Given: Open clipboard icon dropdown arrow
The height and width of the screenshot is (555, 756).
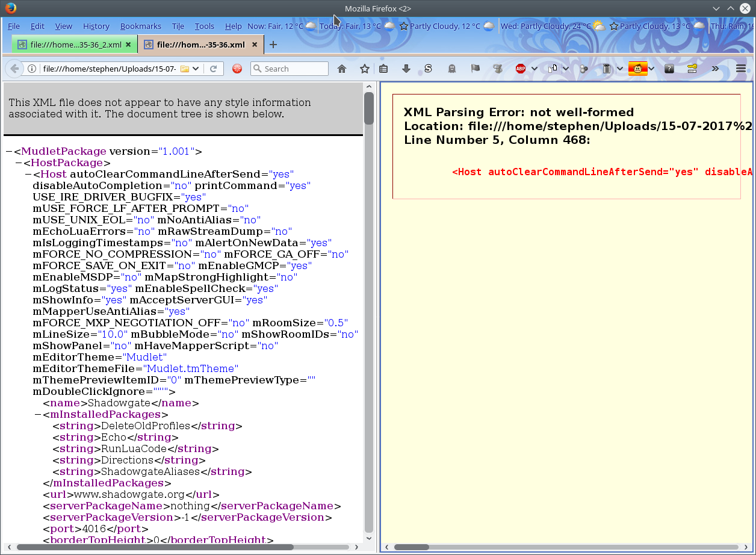Looking at the screenshot, I should point(619,69).
